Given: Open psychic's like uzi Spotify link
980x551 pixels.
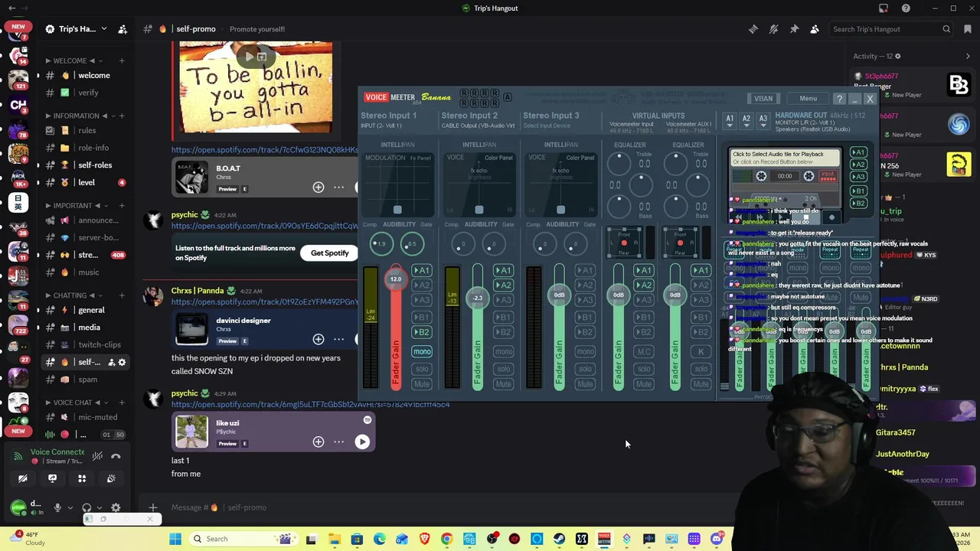Looking at the screenshot, I should (310, 405).
